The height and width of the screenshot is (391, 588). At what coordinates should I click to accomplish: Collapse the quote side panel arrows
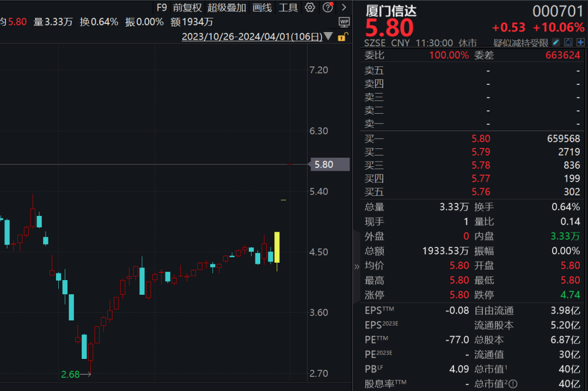click(x=357, y=266)
